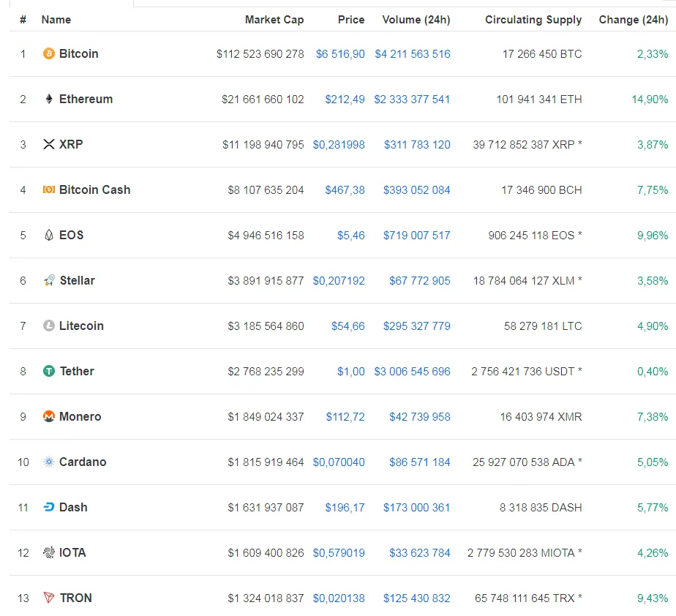
Task: Click Stellar price $0,207192
Action: (339, 281)
